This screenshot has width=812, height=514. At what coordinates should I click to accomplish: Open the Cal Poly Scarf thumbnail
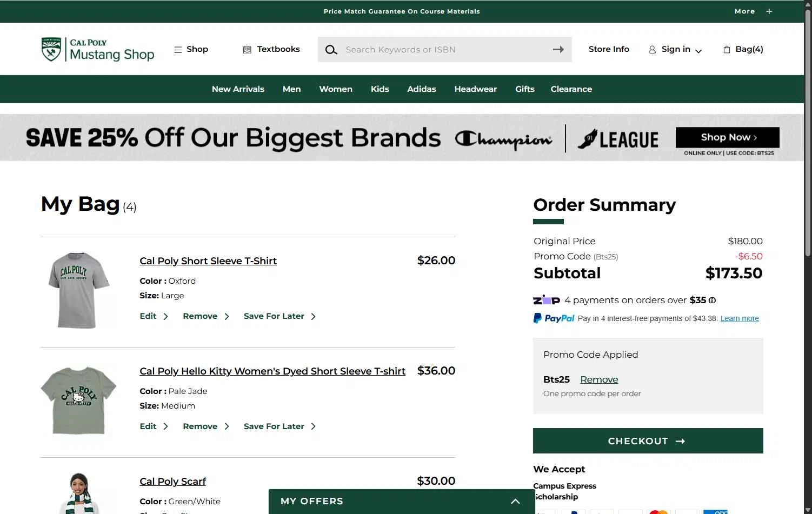pos(79,493)
